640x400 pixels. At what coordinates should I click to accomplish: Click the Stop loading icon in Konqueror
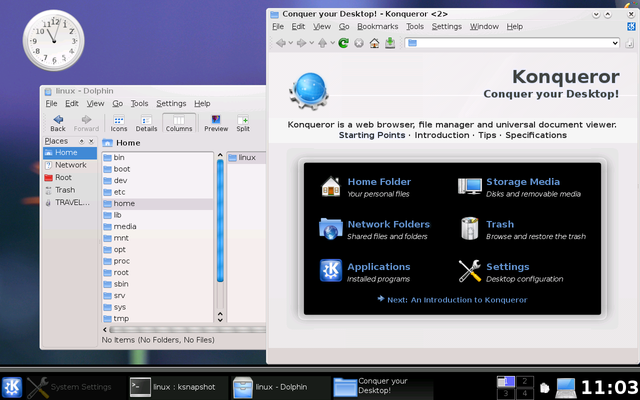[359, 43]
